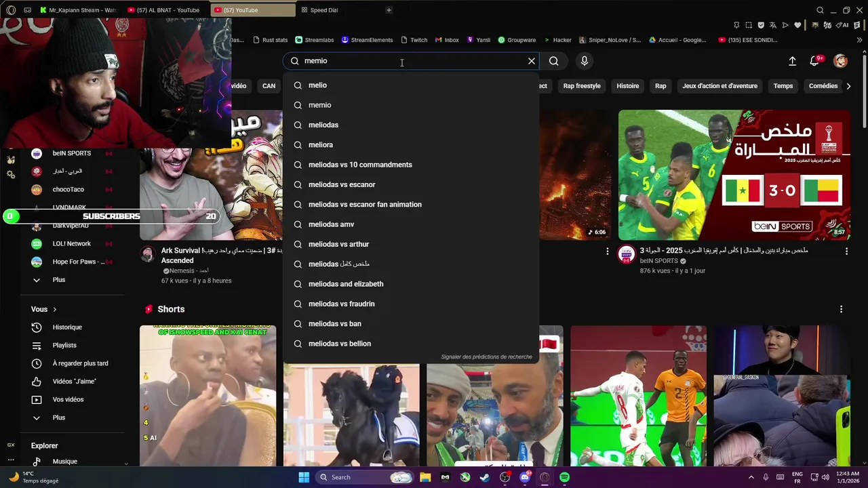Select the 'Temps' filter chip
Viewport: 868px width, 488px height.
[783, 86]
